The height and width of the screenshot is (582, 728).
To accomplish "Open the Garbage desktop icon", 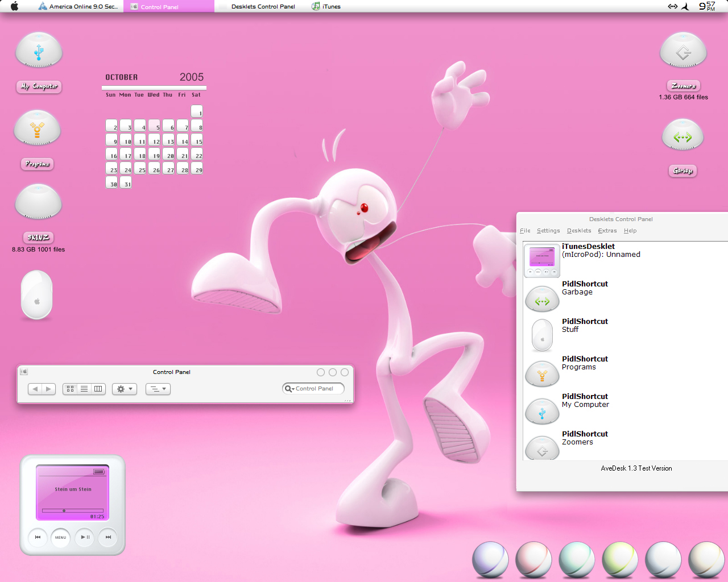I will click(682, 135).
